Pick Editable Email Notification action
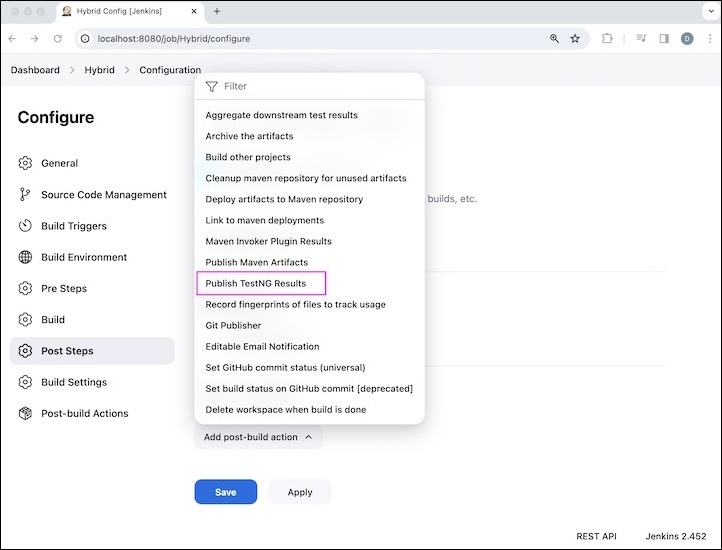The width and height of the screenshot is (722, 550). tap(262, 347)
